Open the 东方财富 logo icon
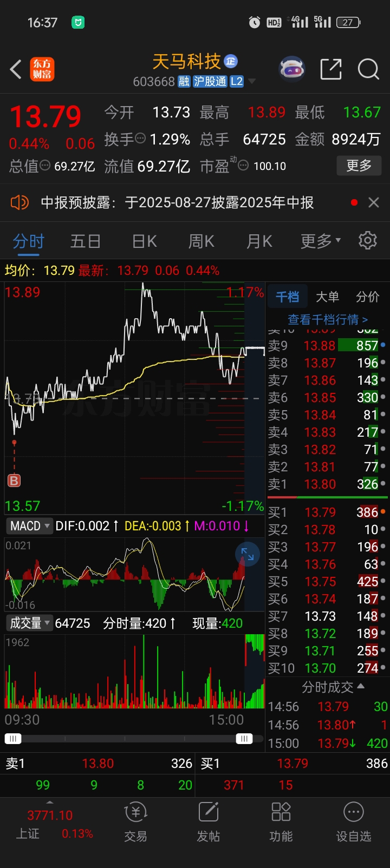 [x=42, y=69]
